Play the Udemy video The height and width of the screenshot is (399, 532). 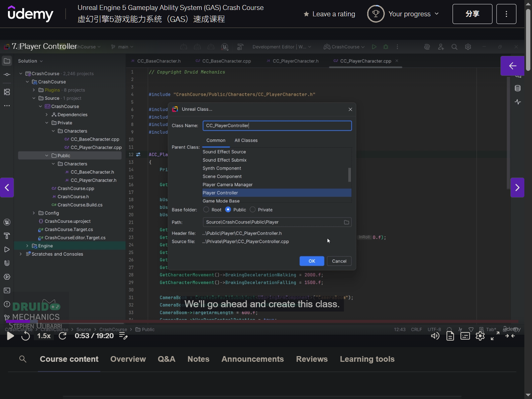[x=10, y=336]
